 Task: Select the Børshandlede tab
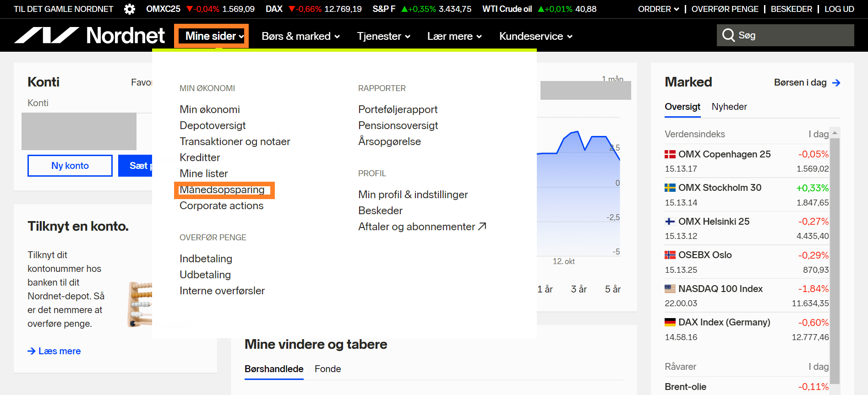click(x=274, y=369)
